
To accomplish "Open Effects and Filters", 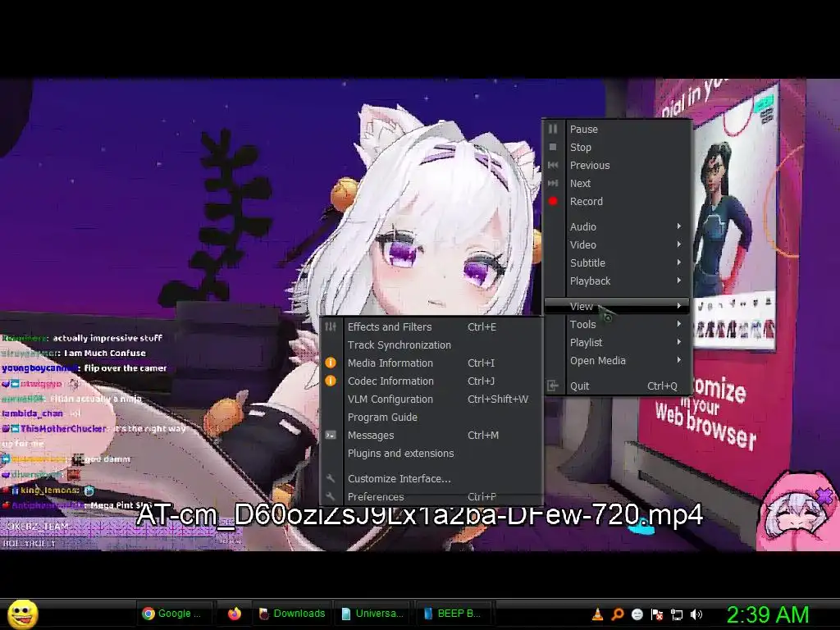I will (431, 326).
